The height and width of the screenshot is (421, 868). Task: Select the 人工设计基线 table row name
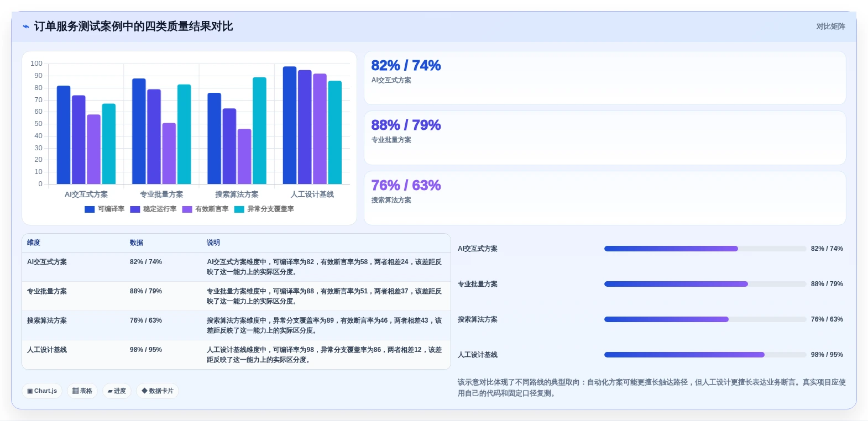(47, 350)
